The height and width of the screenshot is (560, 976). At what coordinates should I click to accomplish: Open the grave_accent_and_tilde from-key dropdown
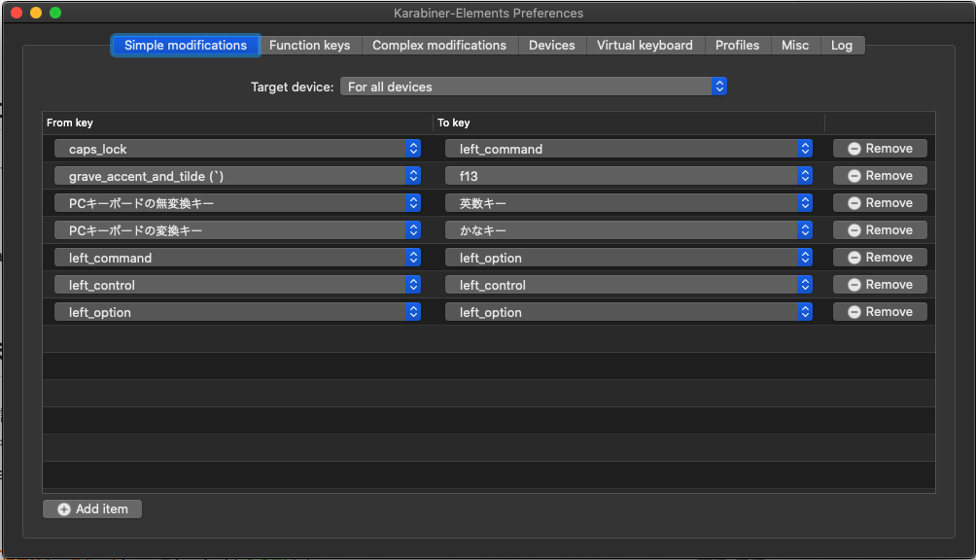pos(237,176)
